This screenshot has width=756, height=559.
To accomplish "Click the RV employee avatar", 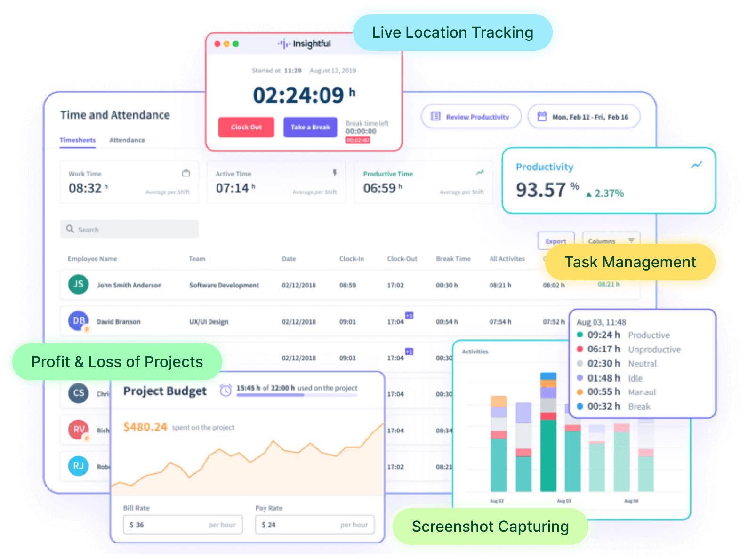I will (78, 429).
